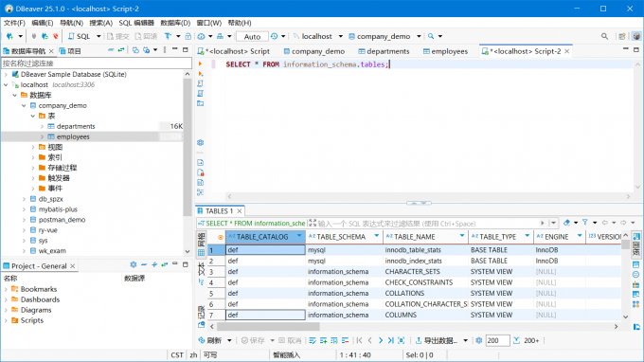644x362 pixels.
Task: Close the TABLES 1 result tab
Action: coord(239,210)
